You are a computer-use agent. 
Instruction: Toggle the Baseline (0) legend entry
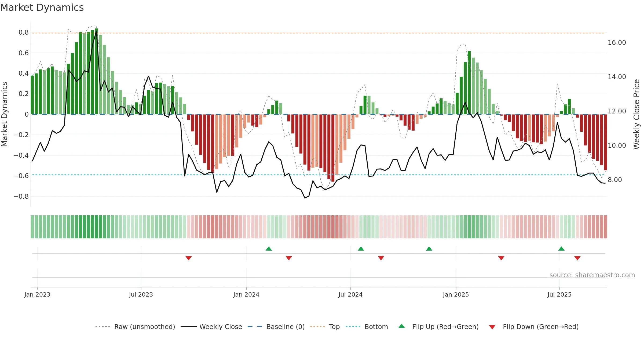click(276, 327)
